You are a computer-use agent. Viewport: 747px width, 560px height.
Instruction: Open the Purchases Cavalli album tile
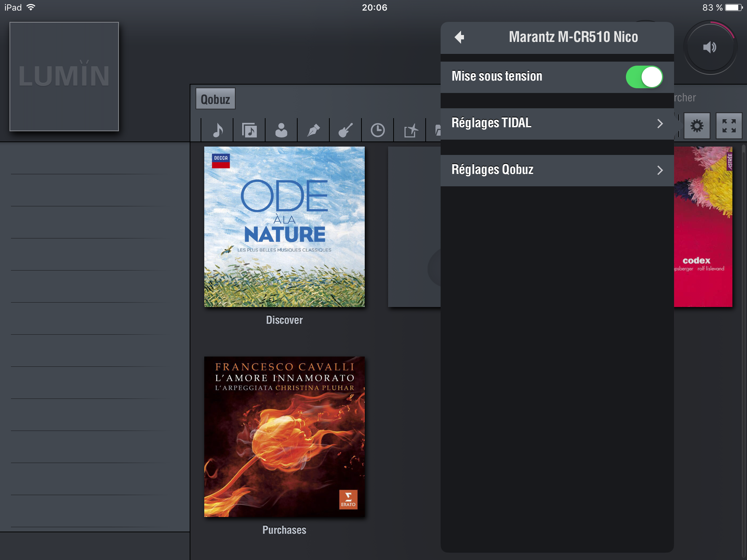(x=284, y=437)
